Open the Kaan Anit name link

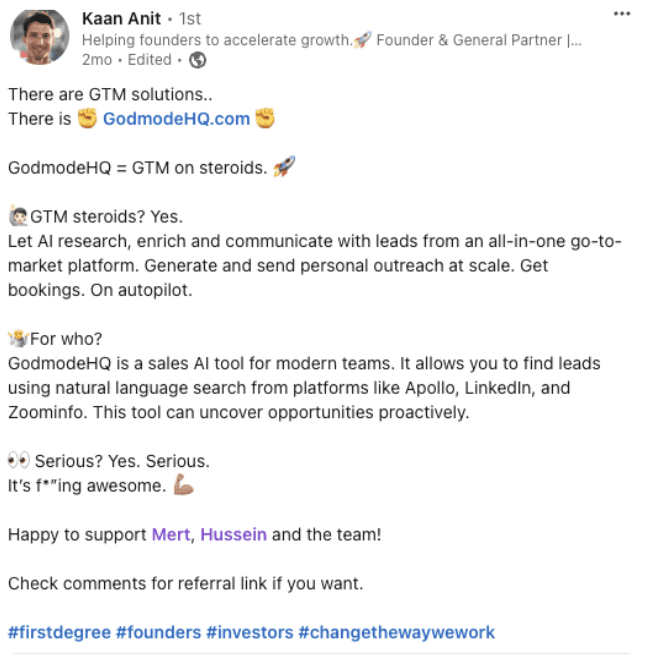click(x=121, y=19)
